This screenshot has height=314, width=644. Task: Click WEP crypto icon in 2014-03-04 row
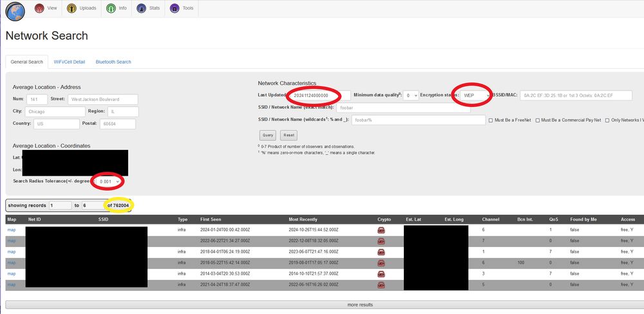pos(381,273)
